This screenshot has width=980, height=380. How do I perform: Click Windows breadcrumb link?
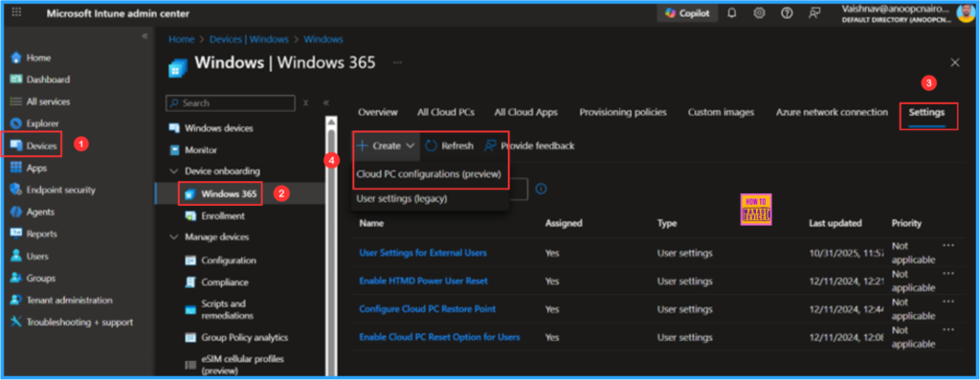click(323, 38)
